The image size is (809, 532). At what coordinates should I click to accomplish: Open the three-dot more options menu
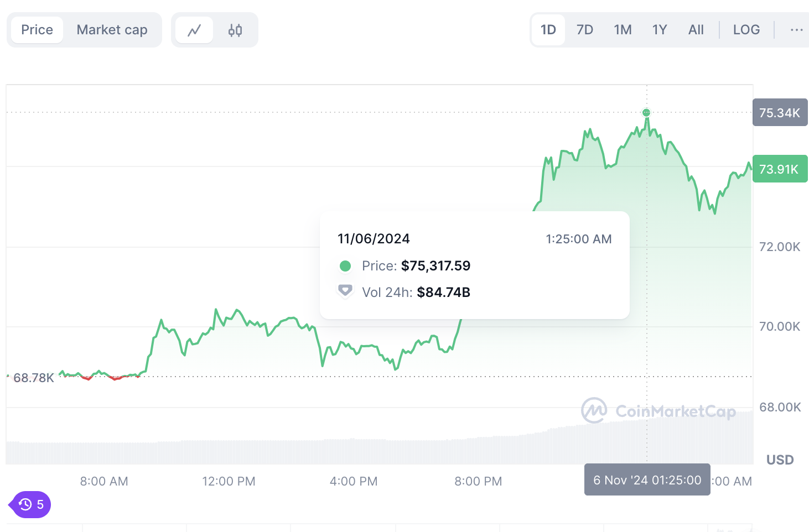[796, 30]
